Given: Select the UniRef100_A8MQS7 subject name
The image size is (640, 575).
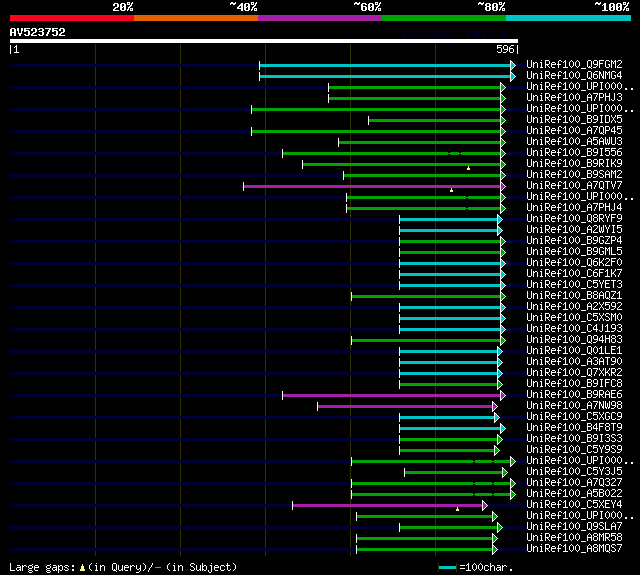Looking at the screenshot, I should coord(574,549).
